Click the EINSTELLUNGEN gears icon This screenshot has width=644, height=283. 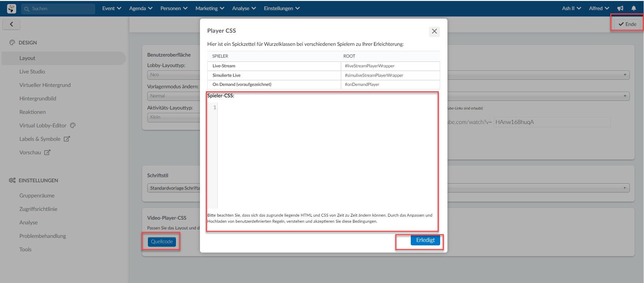coord(12,180)
